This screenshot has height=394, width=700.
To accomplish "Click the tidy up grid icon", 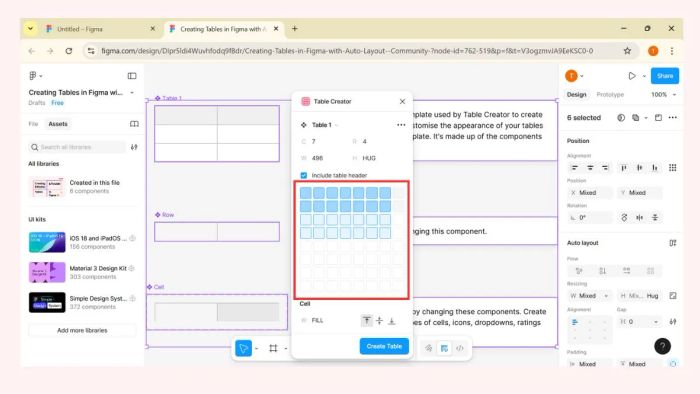I will (672, 168).
